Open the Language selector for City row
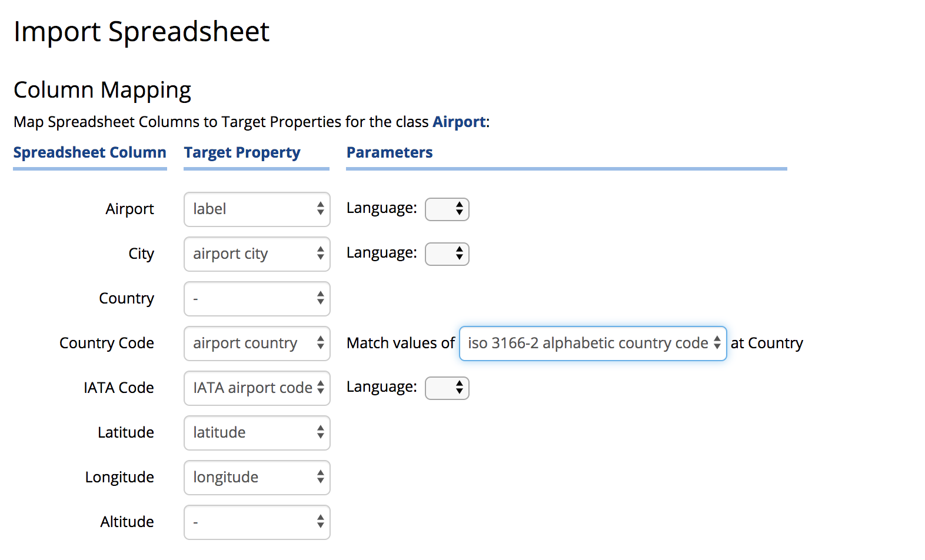The height and width of the screenshot is (560, 925). 447,254
